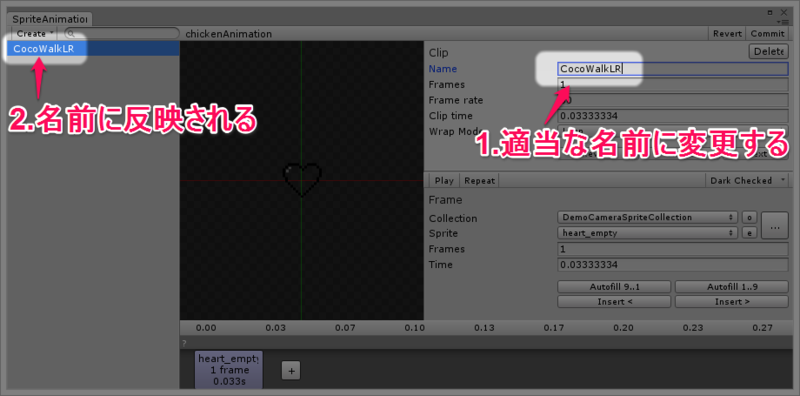Click the Insert > button
Image resolution: width=800 pixels, height=396 pixels.
(732, 302)
